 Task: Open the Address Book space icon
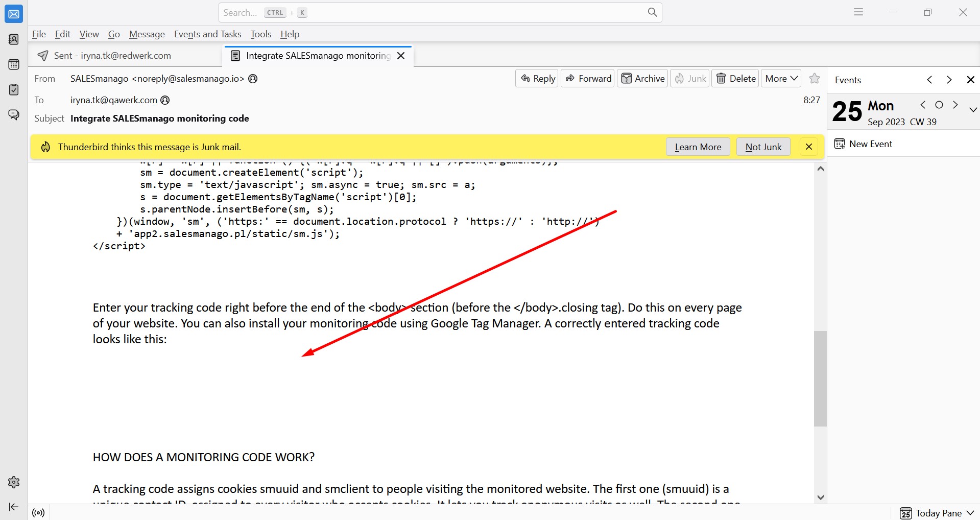(x=14, y=39)
